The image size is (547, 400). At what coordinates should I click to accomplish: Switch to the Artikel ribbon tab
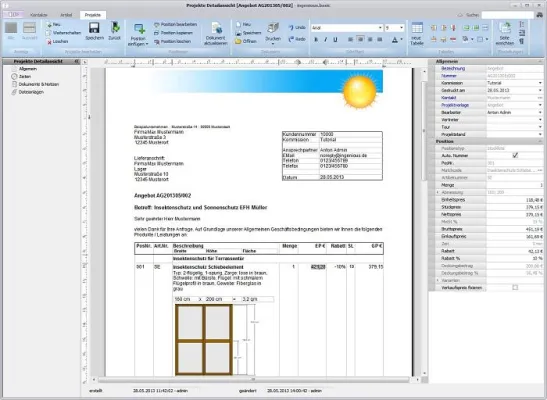tap(66, 15)
